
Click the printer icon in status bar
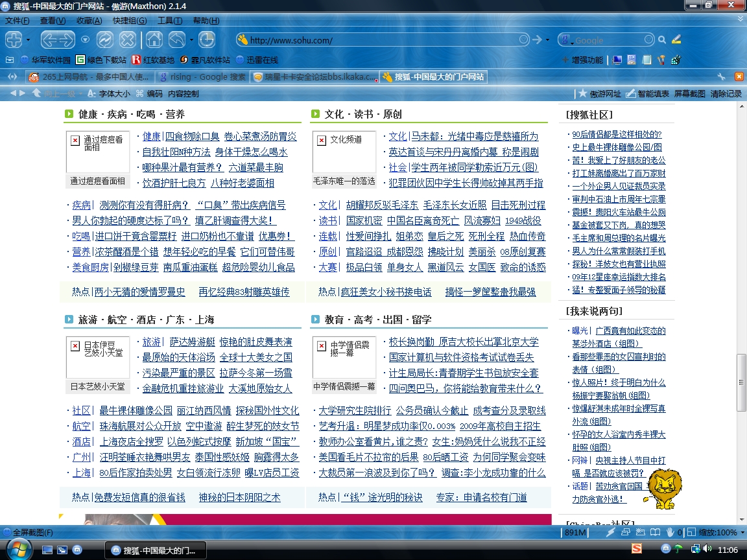(x=626, y=532)
